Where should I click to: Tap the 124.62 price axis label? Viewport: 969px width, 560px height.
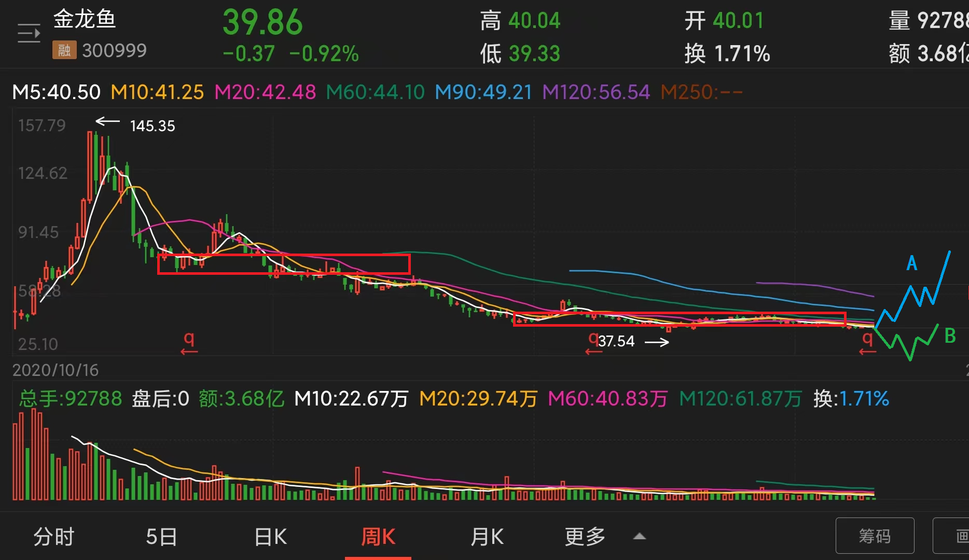click(43, 173)
